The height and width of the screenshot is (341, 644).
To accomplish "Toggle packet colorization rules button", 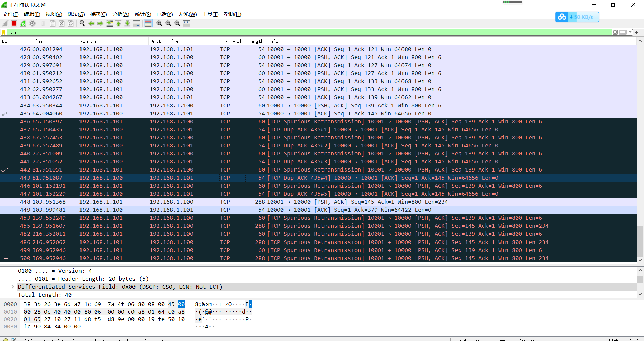I will tap(148, 23).
